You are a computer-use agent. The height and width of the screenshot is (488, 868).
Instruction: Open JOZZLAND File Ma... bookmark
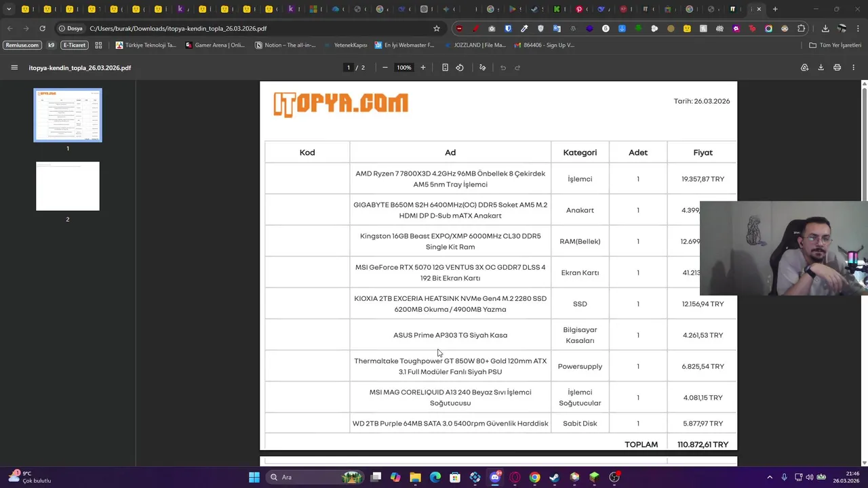coord(475,45)
